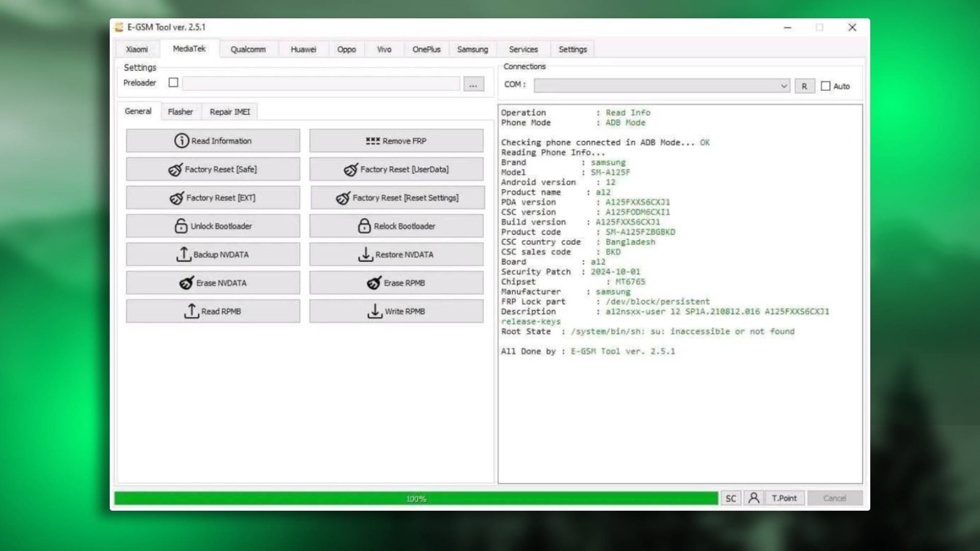Click the Remove FRP icon

(372, 140)
